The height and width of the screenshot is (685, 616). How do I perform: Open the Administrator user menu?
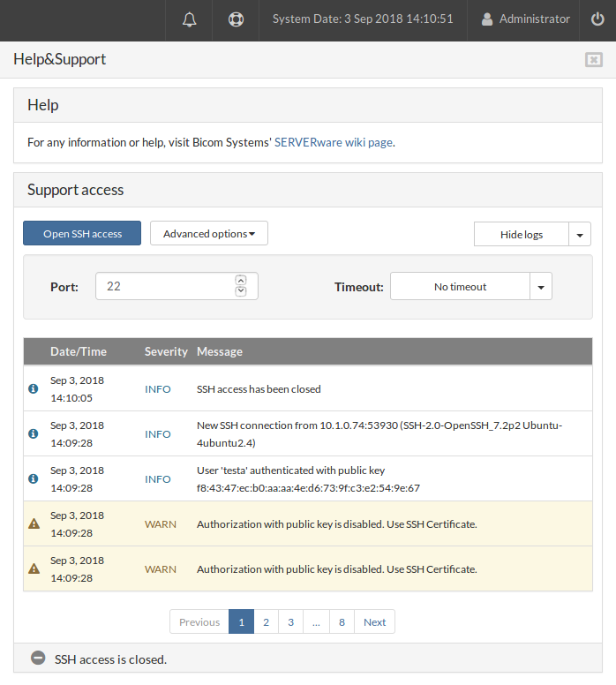[525, 19]
